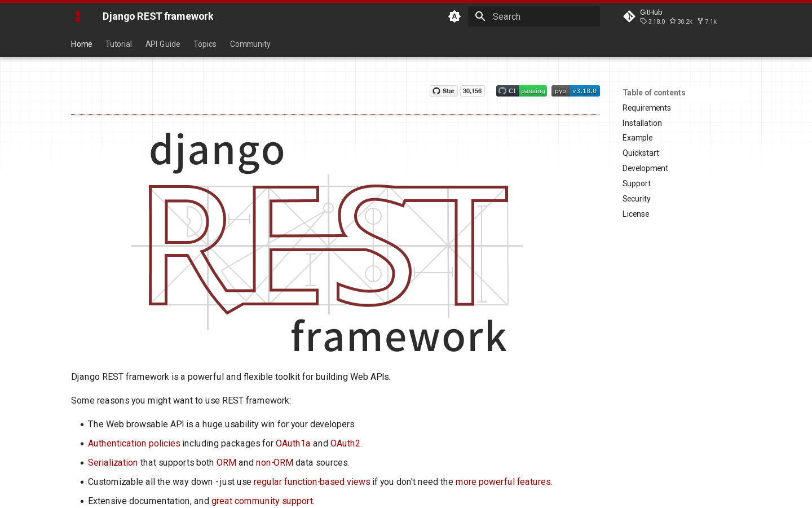
Task: Jump to Installation in table of contents
Action: pyautogui.click(x=642, y=123)
